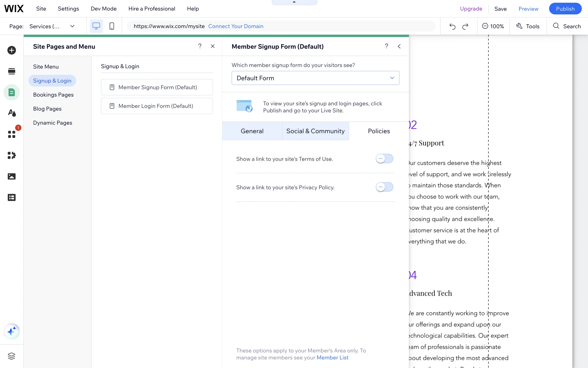
Task: Enable the Terms of Use link toggle
Action: (384, 159)
